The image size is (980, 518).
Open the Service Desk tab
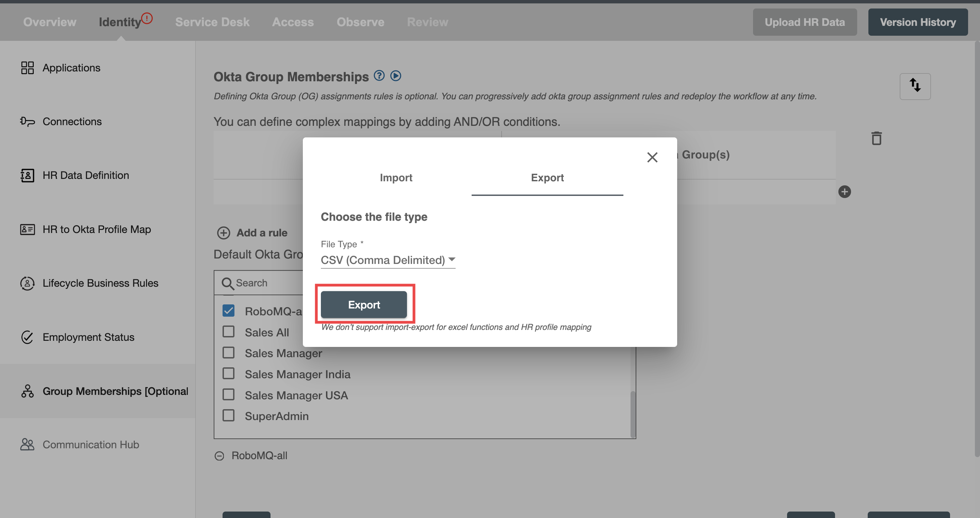[x=212, y=22]
